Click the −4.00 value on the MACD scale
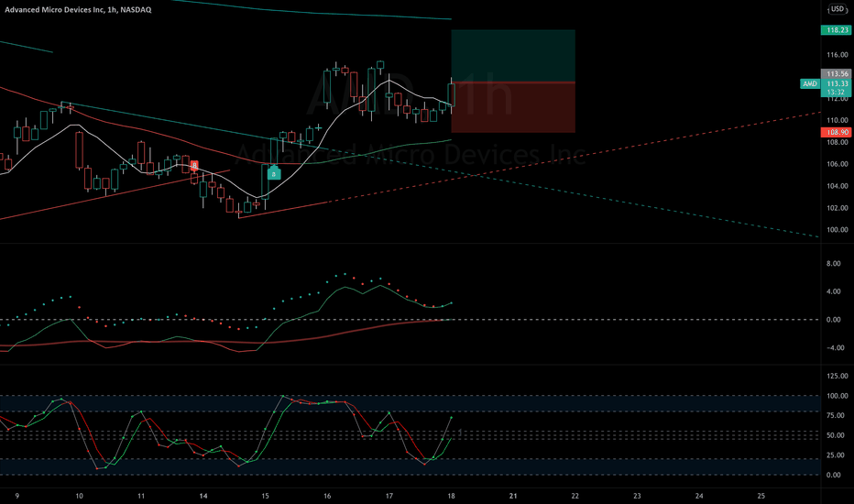This screenshot has width=854, height=504. click(835, 347)
